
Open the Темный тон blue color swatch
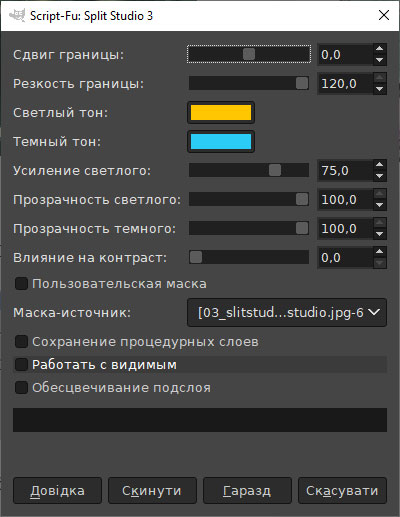[221, 141]
